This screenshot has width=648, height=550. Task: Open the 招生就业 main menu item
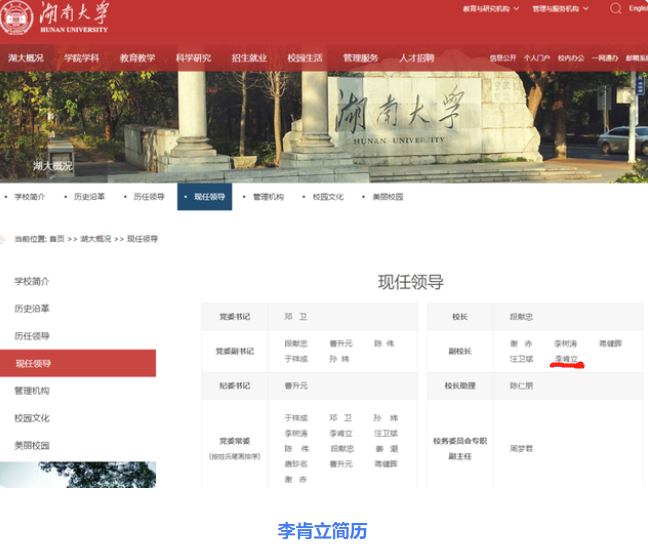point(249,58)
